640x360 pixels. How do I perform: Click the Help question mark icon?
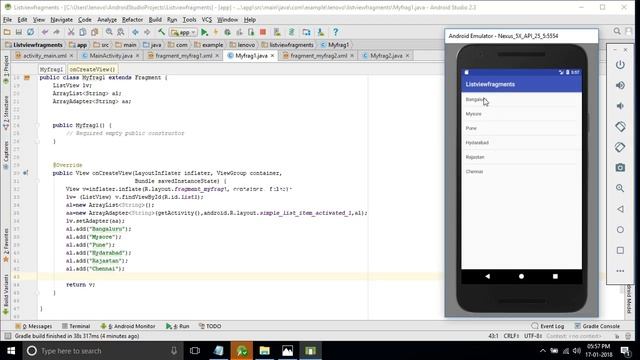click(335, 32)
